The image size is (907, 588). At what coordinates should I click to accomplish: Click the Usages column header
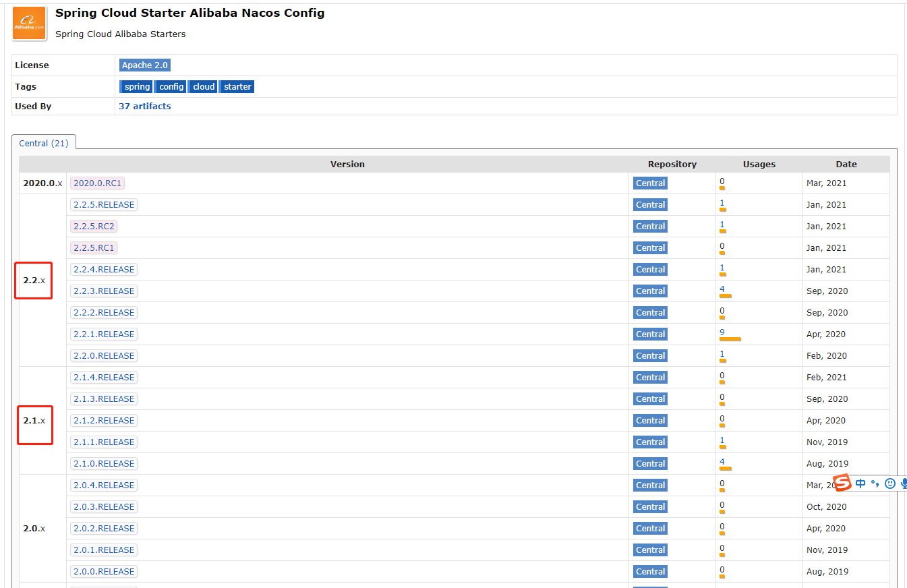pos(759,165)
